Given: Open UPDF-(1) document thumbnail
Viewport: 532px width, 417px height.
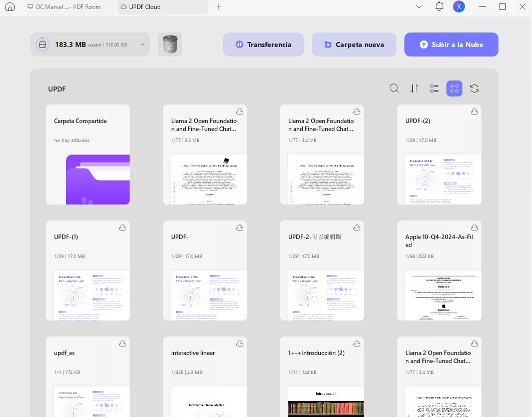Looking at the screenshot, I should pyautogui.click(x=92, y=295).
